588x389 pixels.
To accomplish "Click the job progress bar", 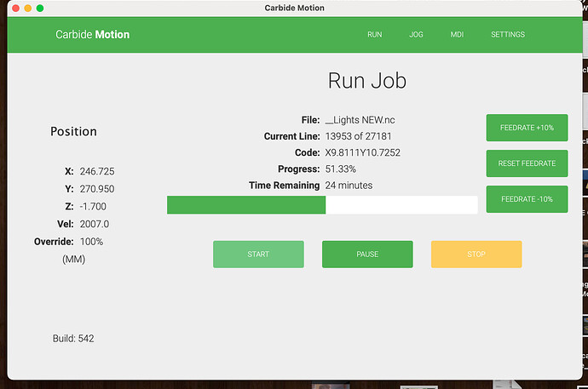I will click(322, 205).
